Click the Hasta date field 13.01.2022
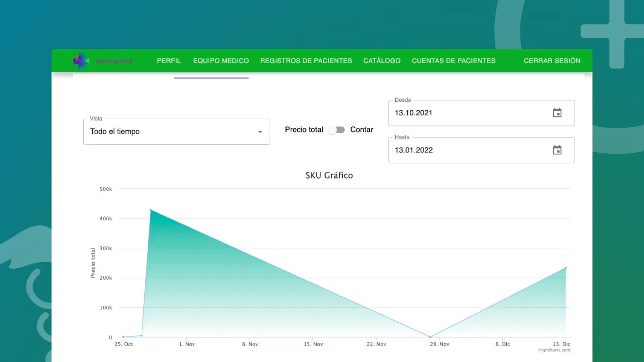The width and height of the screenshot is (644, 362). click(x=481, y=150)
